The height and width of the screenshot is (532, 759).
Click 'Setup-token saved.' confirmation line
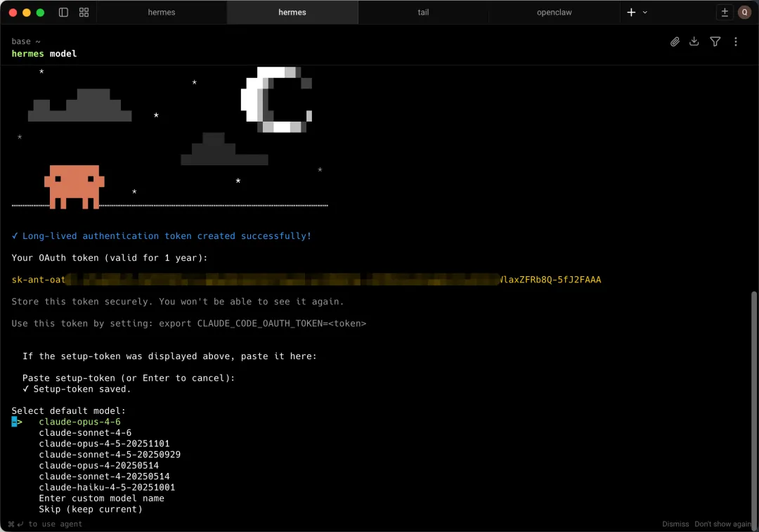pos(77,389)
